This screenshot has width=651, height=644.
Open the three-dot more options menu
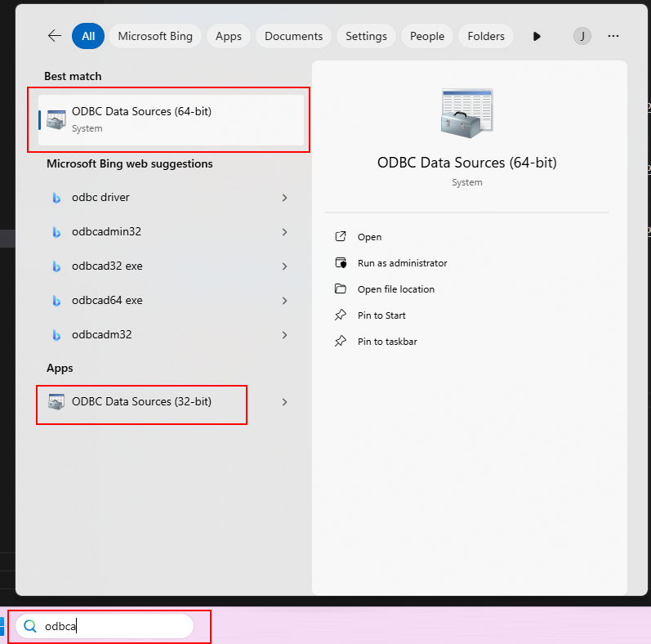613,36
